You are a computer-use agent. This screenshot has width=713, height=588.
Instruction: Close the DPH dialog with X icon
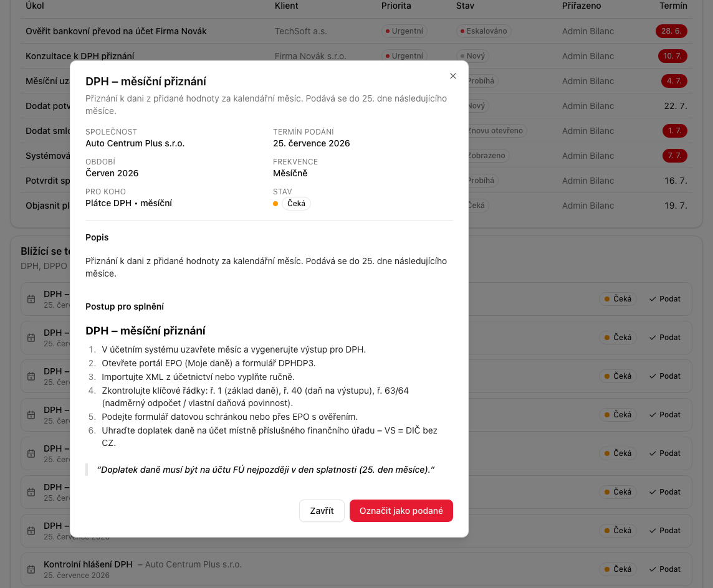(453, 76)
